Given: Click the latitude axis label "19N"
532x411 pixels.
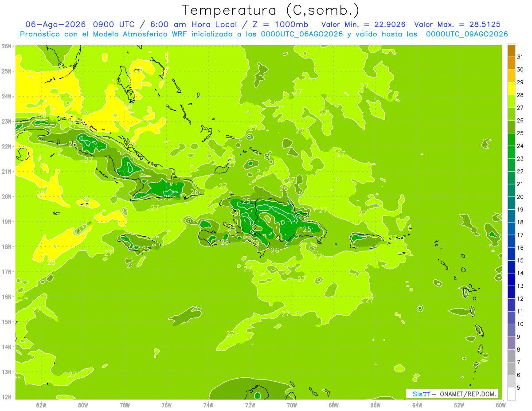Looking at the screenshot, I should (7, 222).
